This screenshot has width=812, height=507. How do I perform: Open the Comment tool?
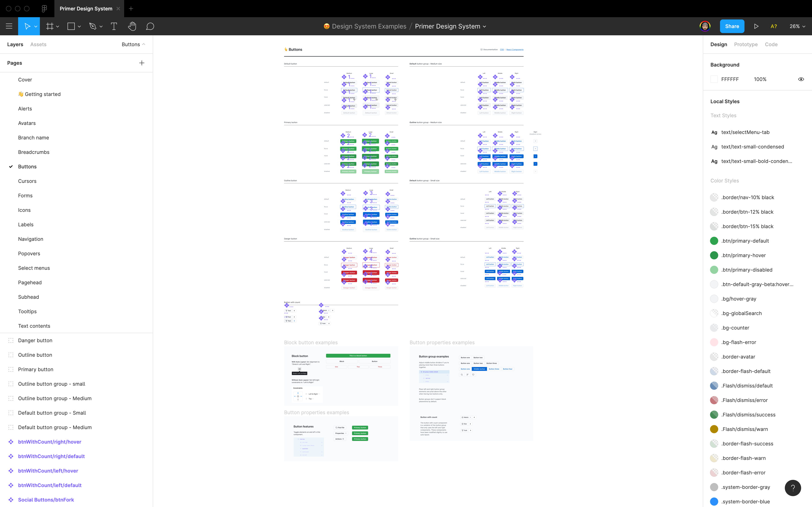[150, 26]
